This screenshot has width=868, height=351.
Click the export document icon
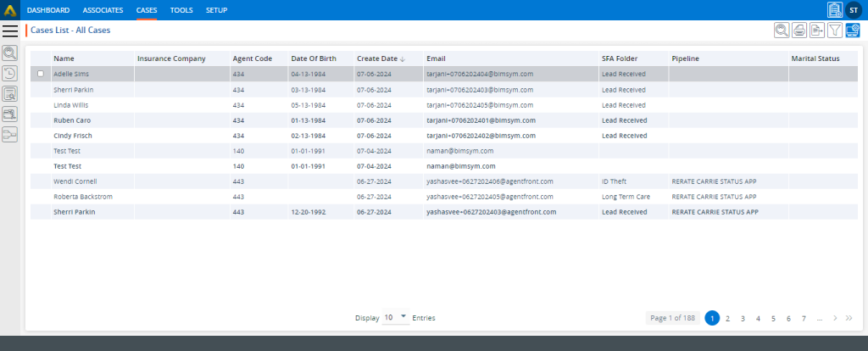coord(816,31)
